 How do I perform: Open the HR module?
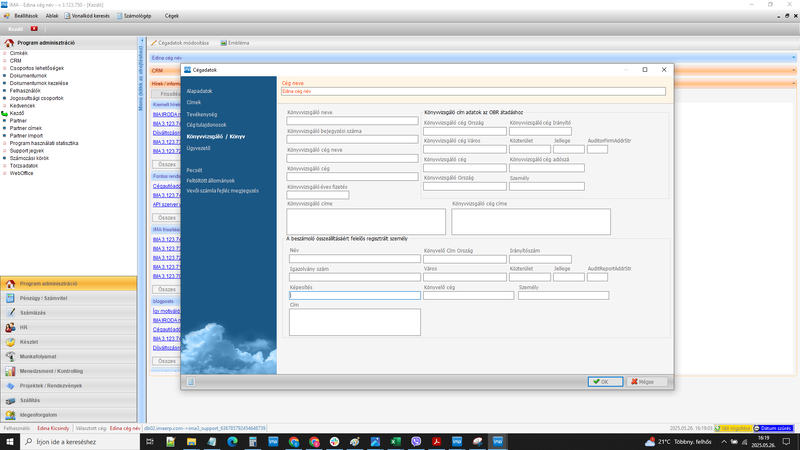pyautogui.click(x=68, y=327)
